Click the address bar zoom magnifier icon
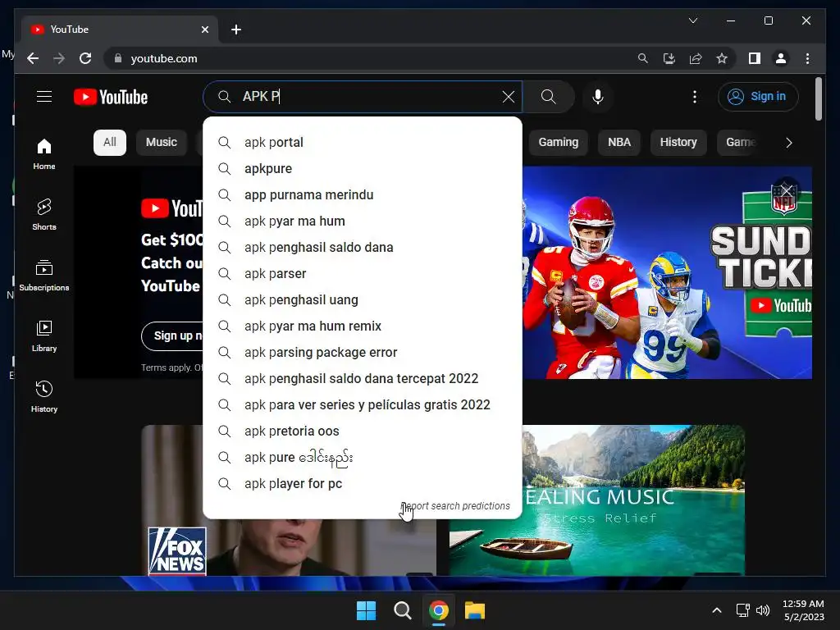The image size is (840, 630). (643, 58)
